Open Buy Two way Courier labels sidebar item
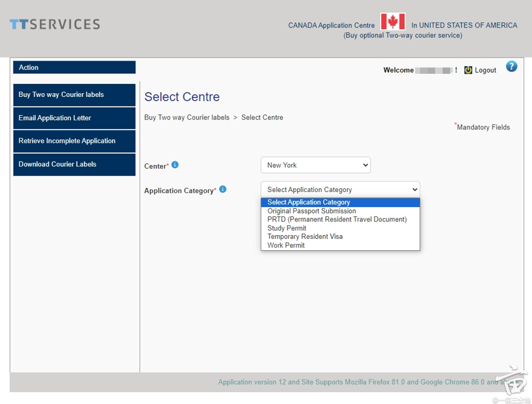This screenshot has height=404, width=532. (74, 95)
